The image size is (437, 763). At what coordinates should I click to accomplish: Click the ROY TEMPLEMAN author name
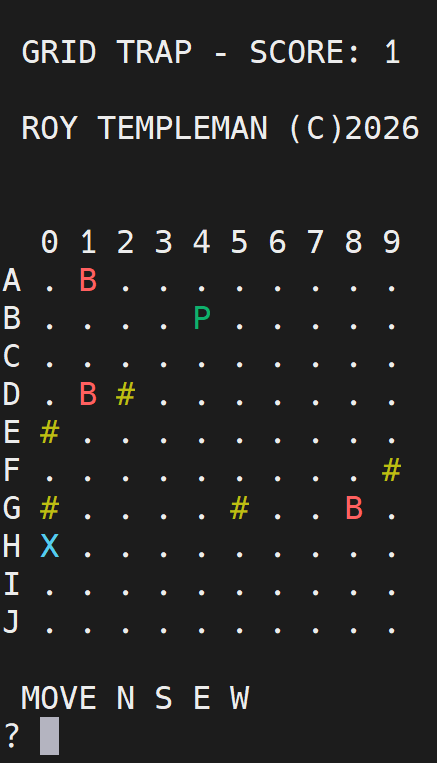point(145,128)
